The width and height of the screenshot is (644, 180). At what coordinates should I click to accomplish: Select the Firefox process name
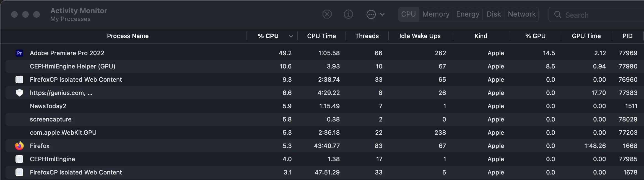click(40, 146)
